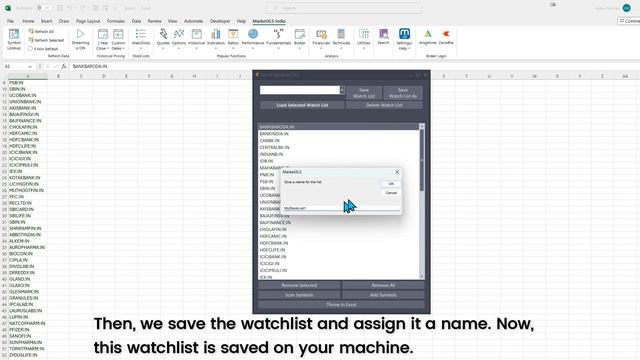Open the Broker functions dropdown
The width and height of the screenshot is (640, 360).
click(x=300, y=40)
